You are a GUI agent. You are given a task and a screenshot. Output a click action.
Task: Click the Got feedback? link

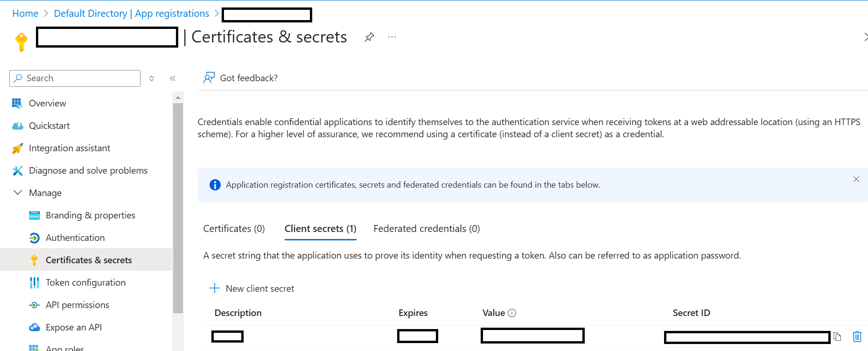(249, 78)
